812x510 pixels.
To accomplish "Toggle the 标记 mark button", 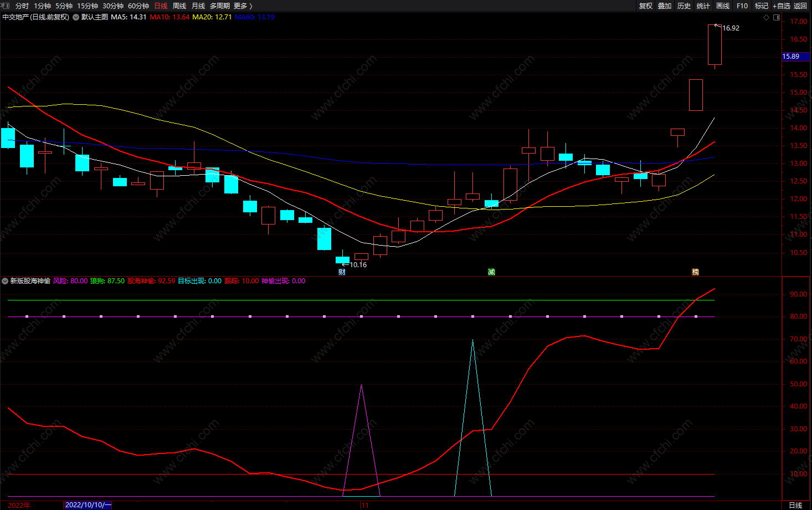I will point(762,6).
